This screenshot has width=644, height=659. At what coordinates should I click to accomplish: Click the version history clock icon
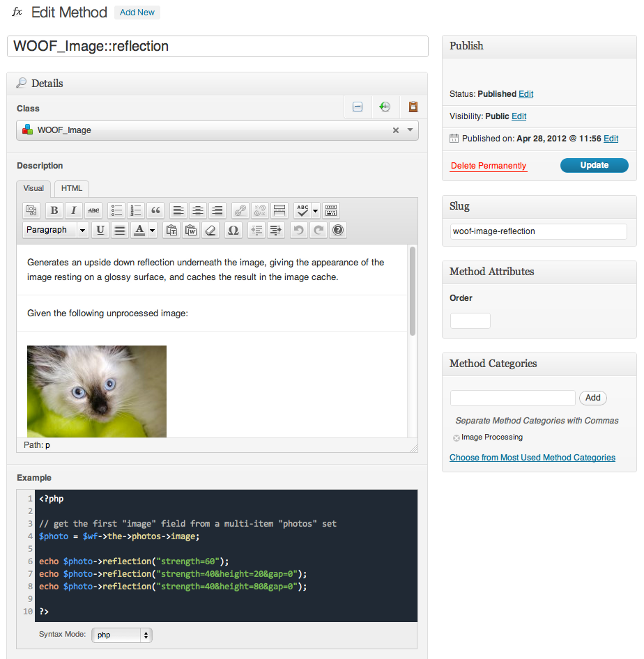point(385,107)
